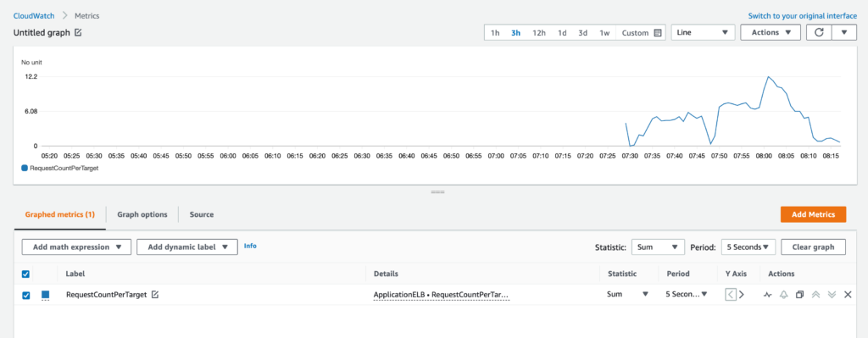This screenshot has width=868, height=338.
Task: Switch to the Graphed metrics tab
Action: click(x=60, y=214)
